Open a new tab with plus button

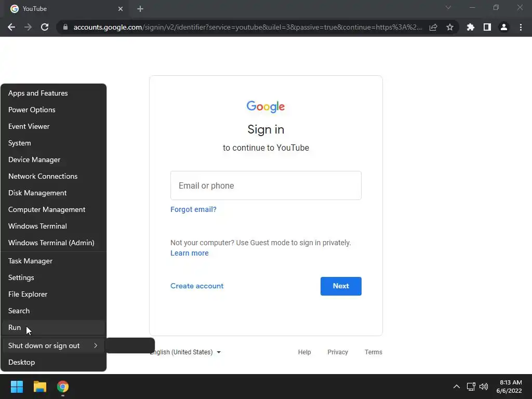[140, 9]
